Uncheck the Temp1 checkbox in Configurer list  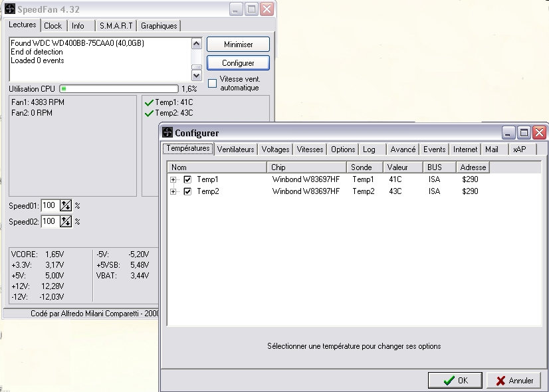tap(187, 179)
